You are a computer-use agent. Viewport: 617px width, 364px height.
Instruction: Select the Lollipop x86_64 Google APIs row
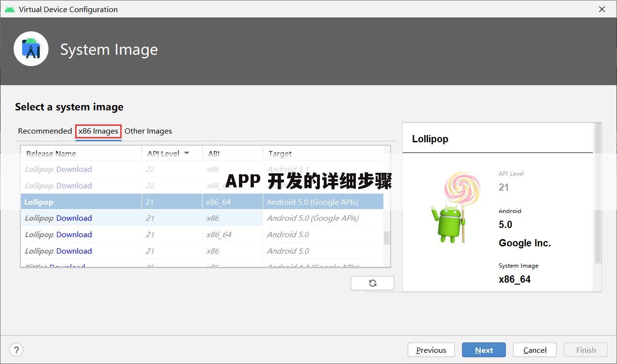(202, 202)
